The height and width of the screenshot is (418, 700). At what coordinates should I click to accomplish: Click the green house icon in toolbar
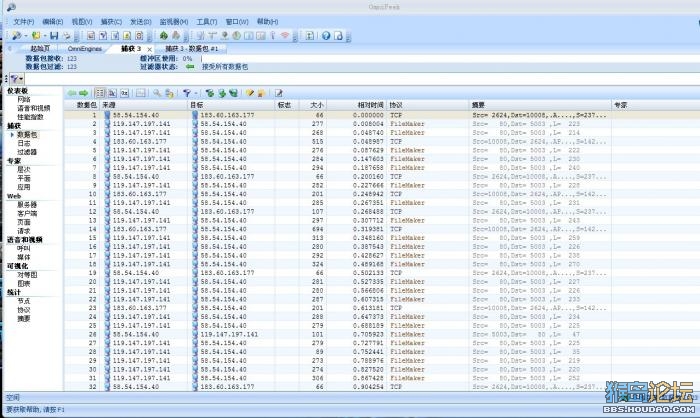163,35
